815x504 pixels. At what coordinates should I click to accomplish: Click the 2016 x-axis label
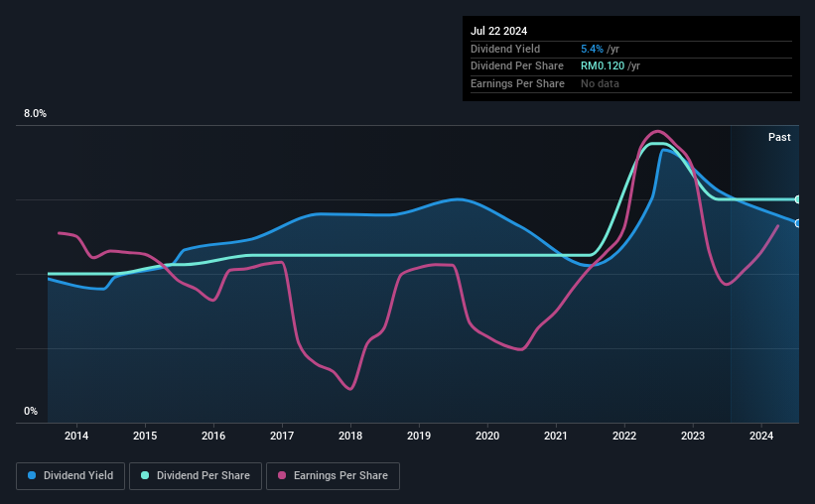213,436
